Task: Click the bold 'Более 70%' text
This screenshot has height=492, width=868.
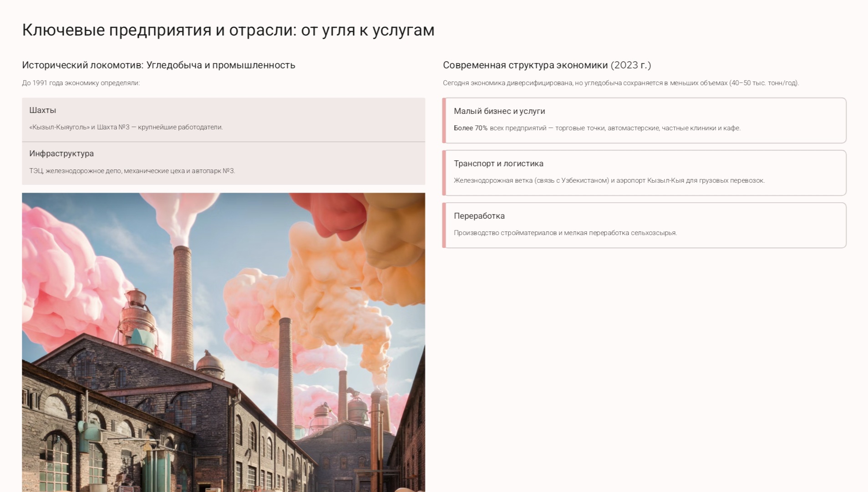Action: [x=470, y=128]
